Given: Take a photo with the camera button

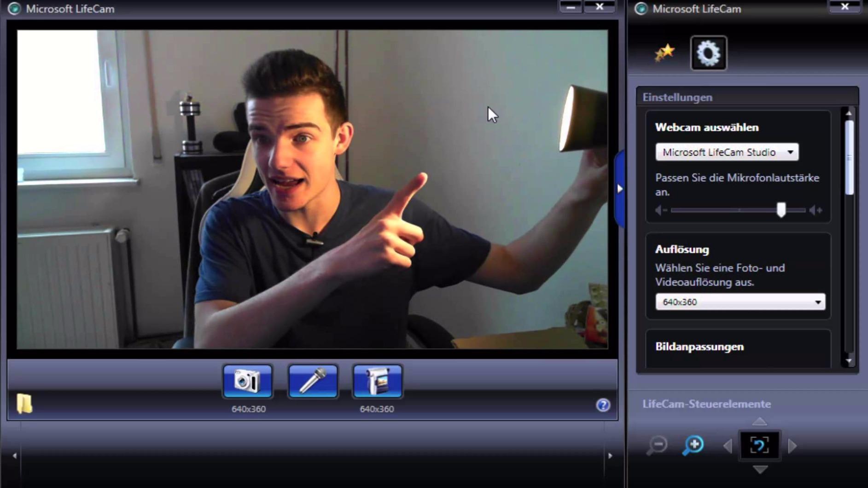Looking at the screenshot, I should click(248, 381).
